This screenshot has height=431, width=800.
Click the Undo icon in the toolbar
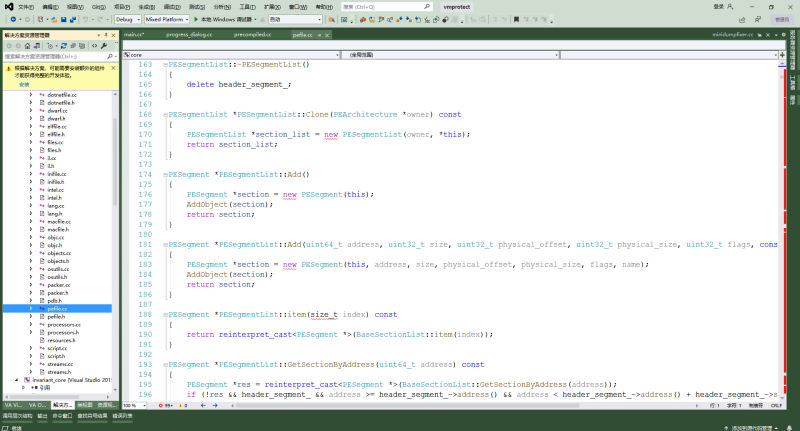[85, 19]
